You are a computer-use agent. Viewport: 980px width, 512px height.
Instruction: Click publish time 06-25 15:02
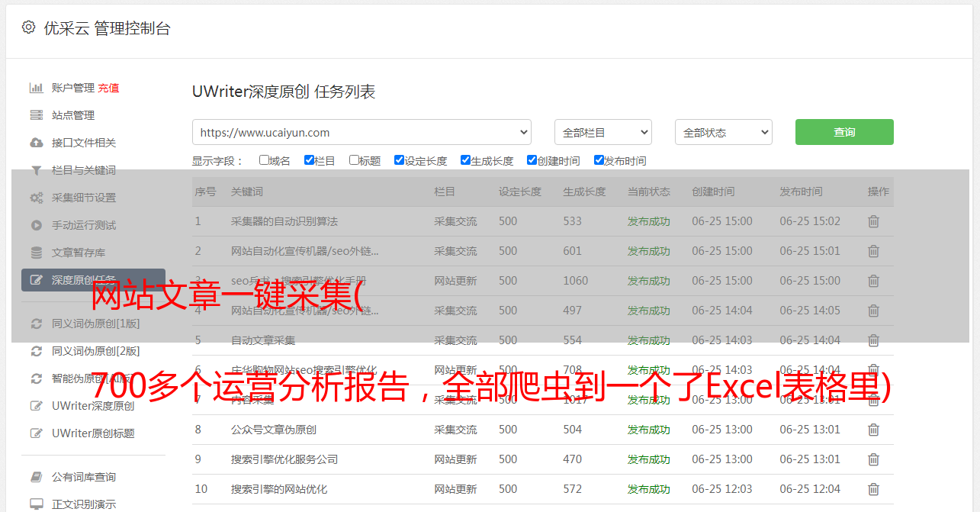810,221
